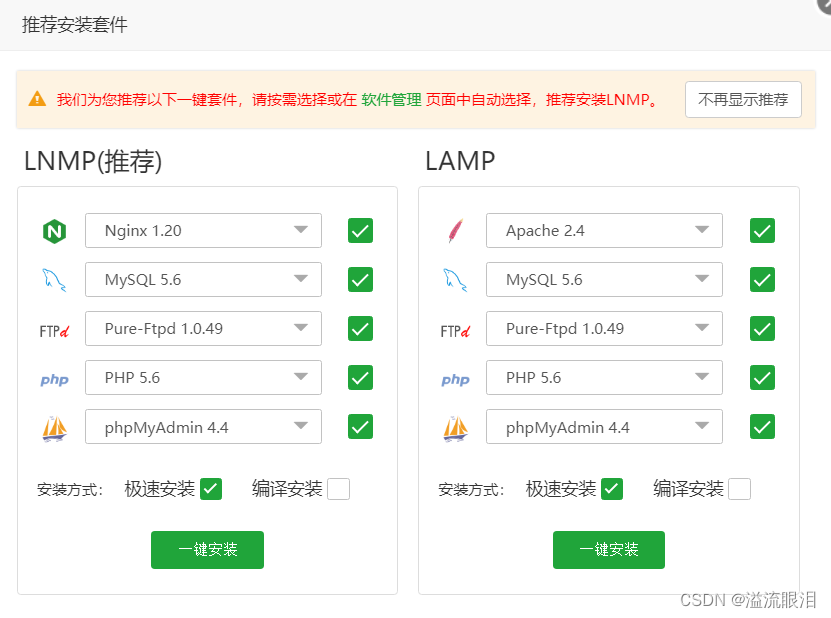The image size is (831, 618).
Task: Uncheck Pure-Ftpd 1.0.49 in LNMP
Action: (x=360, y=329)
